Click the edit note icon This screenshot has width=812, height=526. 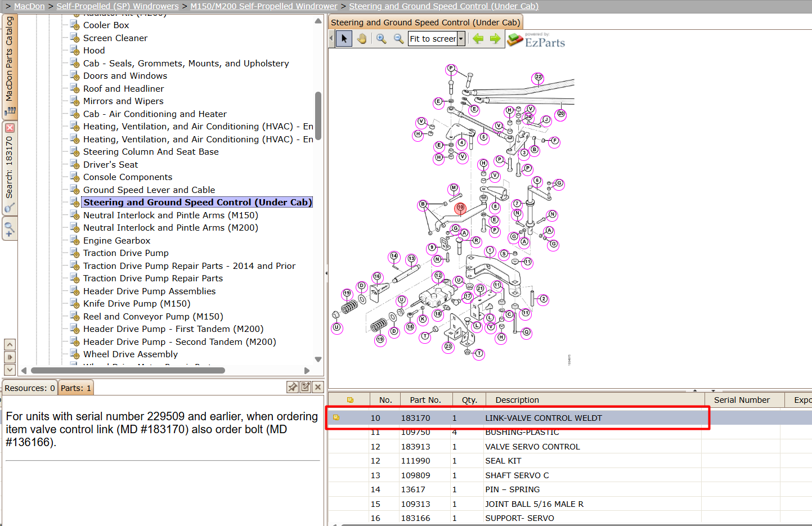coord(306,387)
